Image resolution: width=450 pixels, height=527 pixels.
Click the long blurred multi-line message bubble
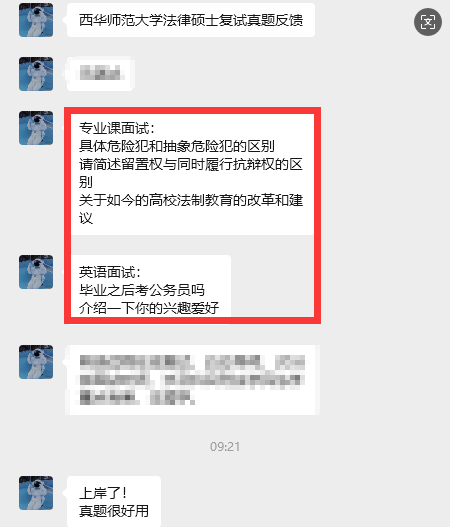(192, 380)
